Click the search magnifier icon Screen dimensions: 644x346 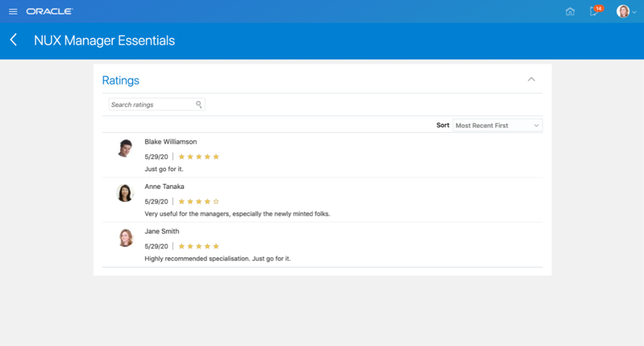point(199,104)
